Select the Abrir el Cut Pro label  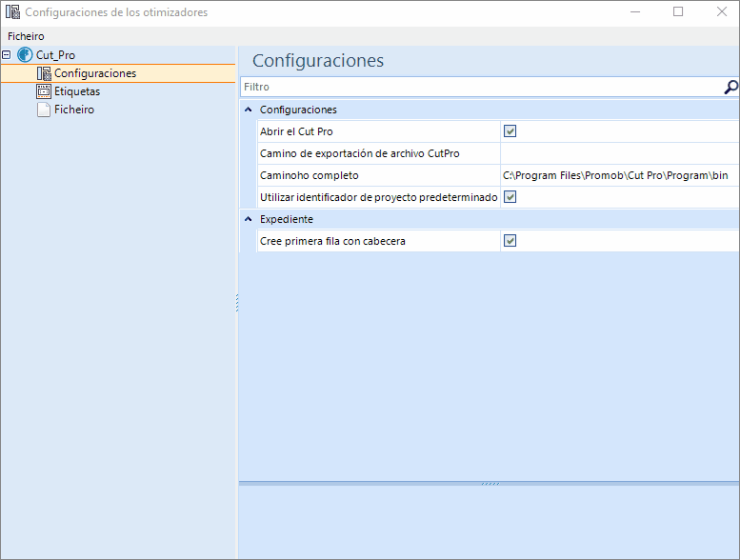(x=296, y=131)
